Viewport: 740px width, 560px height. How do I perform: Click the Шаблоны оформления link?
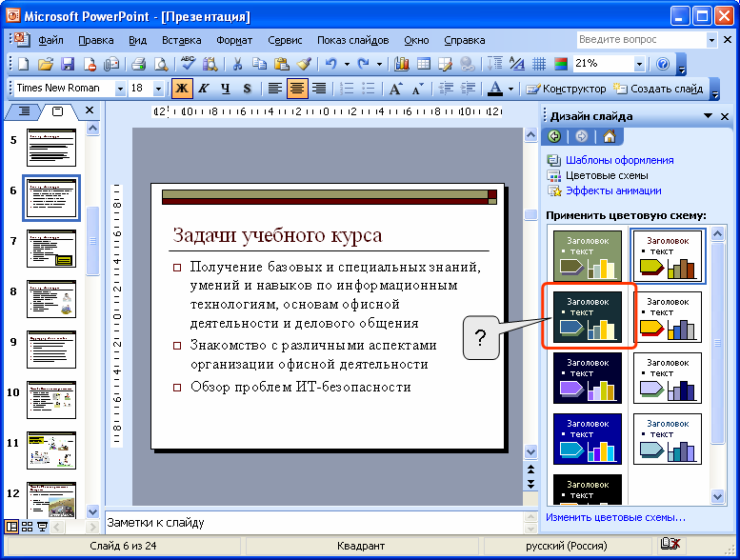[619, 160]
